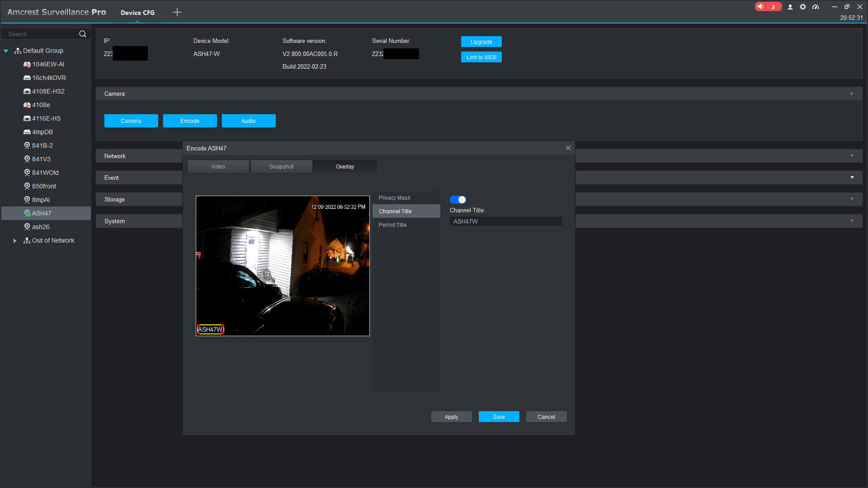
Task: Click the 4108e offline device icon
Action: tap(27, 105)
